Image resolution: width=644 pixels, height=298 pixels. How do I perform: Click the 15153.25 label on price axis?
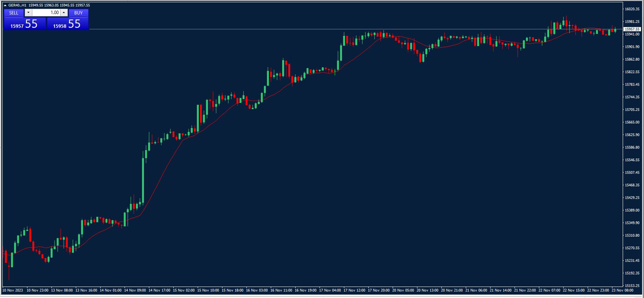coord(632,286)
